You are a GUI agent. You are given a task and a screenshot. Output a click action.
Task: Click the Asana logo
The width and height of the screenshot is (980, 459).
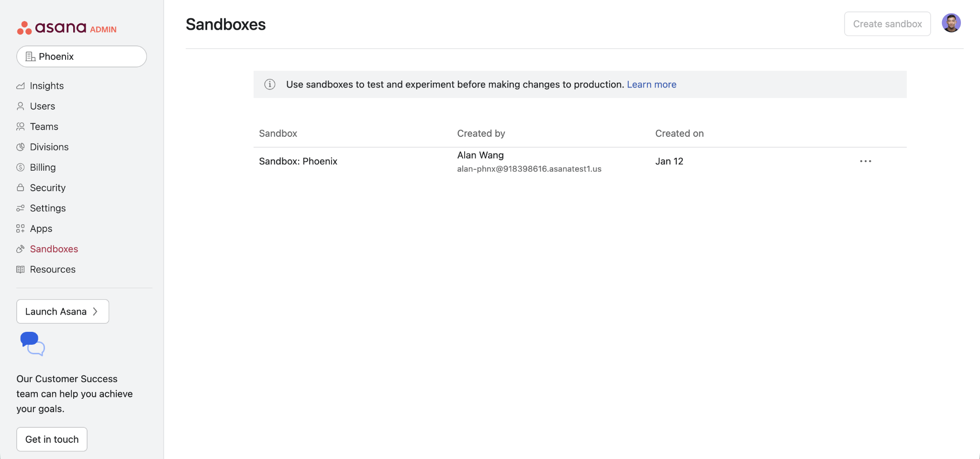[x=52, y=28]
